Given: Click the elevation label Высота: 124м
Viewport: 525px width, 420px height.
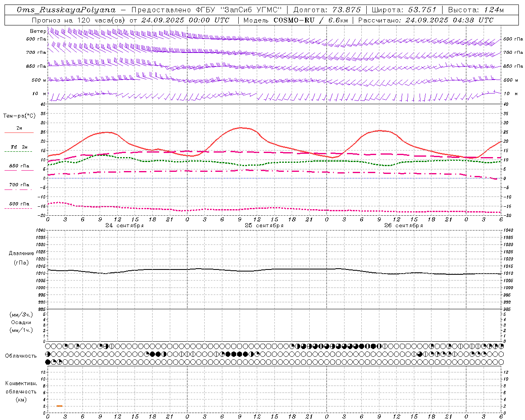Looking at the screenshot, I should tap(476, 10).
